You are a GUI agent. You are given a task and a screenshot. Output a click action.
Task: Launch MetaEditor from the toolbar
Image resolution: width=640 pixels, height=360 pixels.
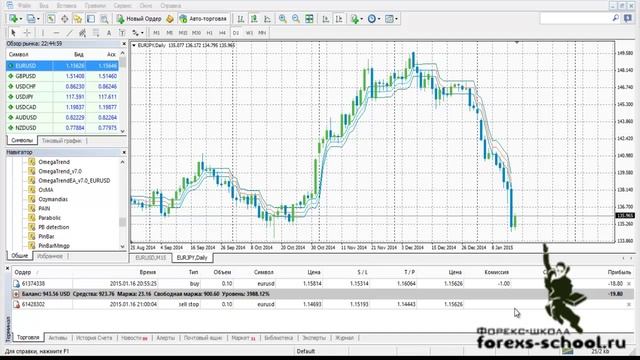(x=170, y=19)
